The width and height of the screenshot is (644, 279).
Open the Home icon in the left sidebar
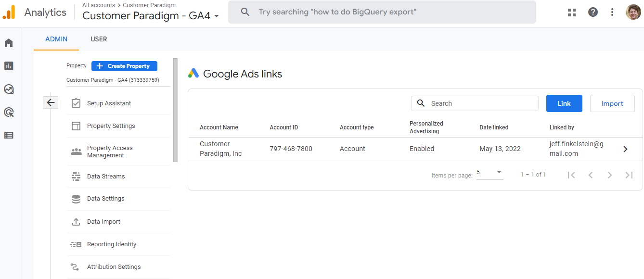[9, 43]
